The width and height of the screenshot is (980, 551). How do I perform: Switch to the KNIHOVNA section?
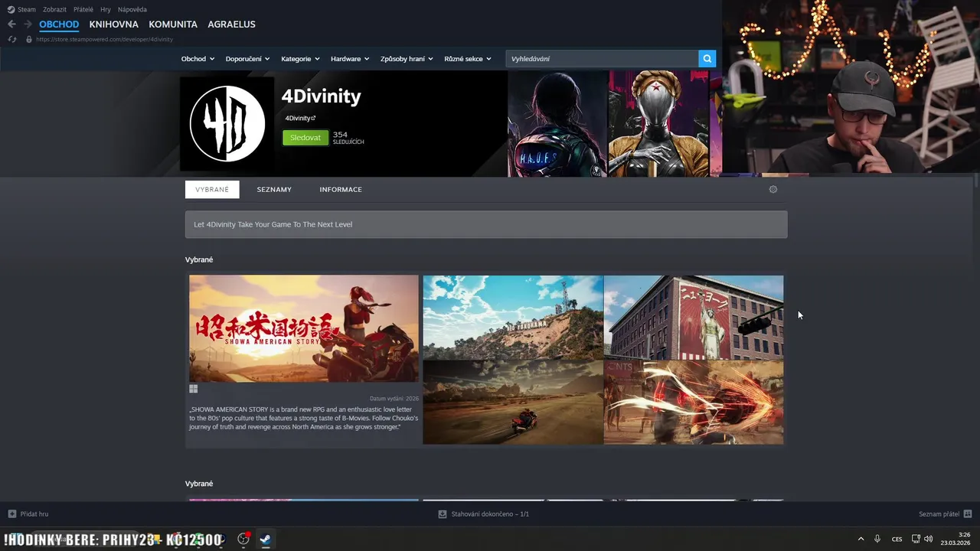coord(113,24)
